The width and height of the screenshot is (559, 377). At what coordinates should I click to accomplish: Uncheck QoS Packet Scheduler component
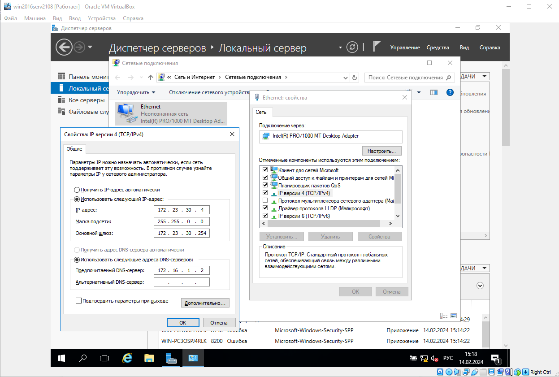point(265,185)
